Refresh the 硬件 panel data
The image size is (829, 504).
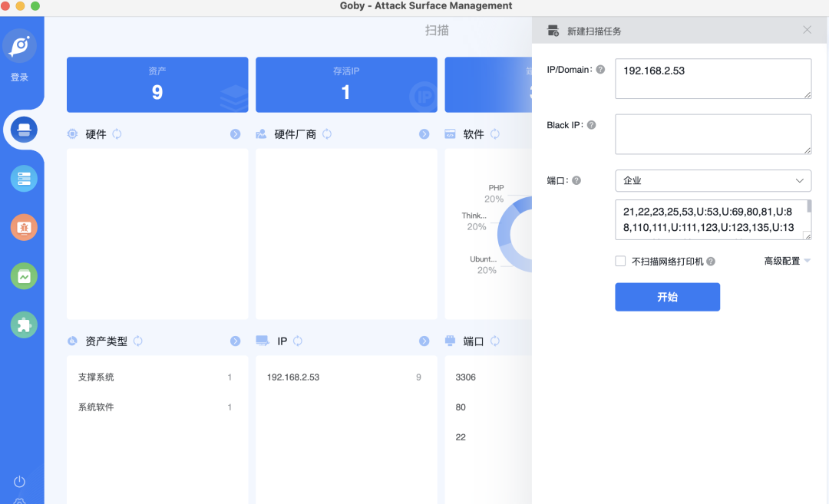(116, 133)
